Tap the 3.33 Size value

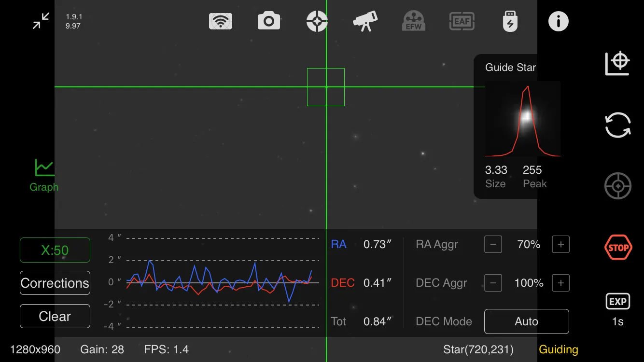(496, 170)
